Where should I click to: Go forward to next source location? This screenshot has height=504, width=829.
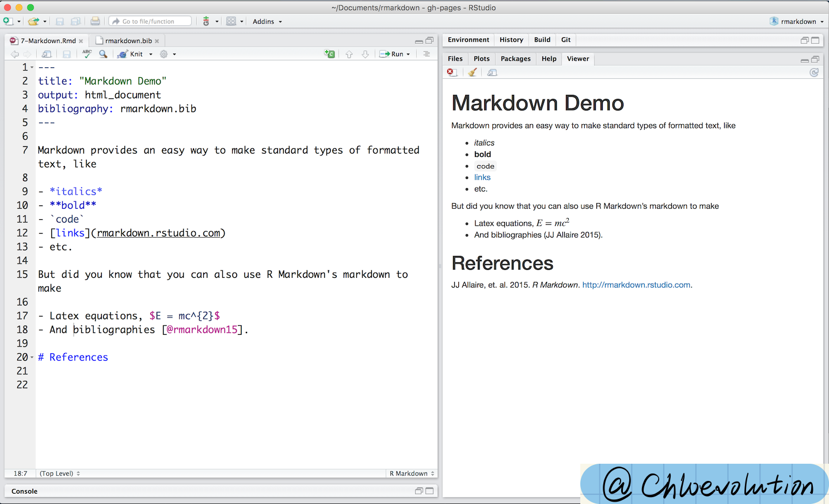pos(27,54)
